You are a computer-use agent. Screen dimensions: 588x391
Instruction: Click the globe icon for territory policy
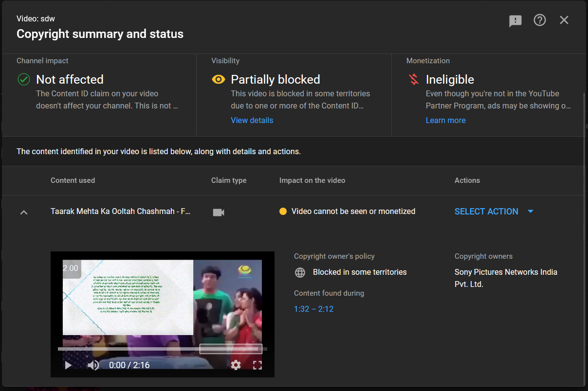(x=300, y=272)
